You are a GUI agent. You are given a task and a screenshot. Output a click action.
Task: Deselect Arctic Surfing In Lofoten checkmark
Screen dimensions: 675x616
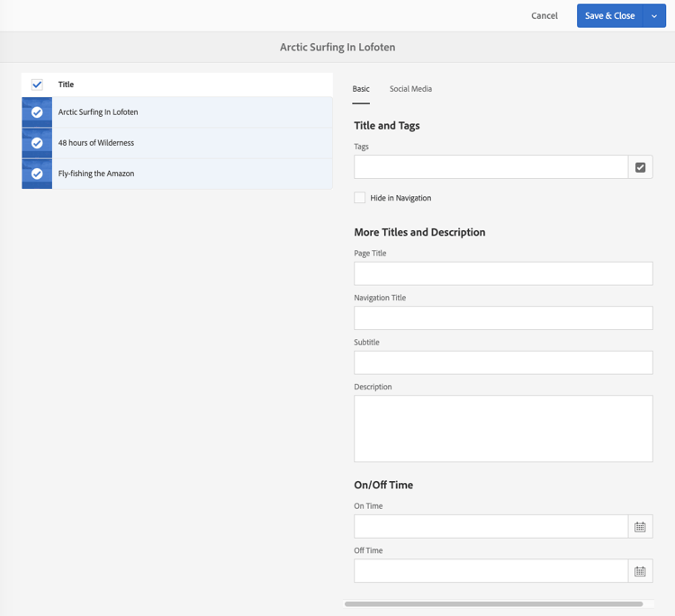[37, 112]
